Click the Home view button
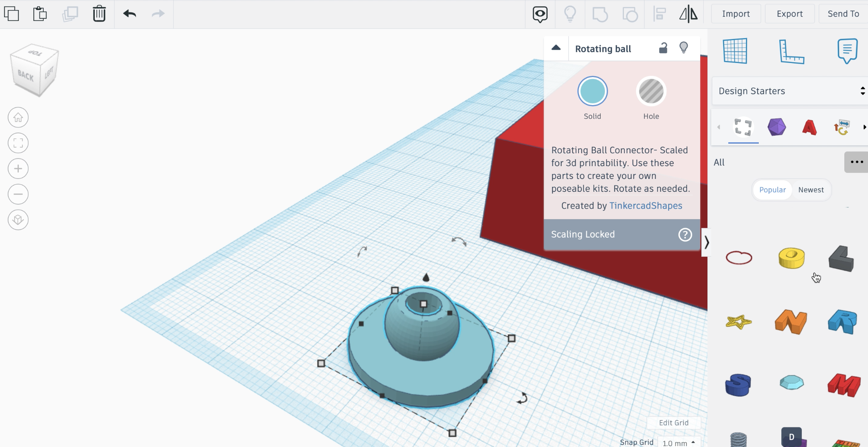 click(x=18, y=118)
